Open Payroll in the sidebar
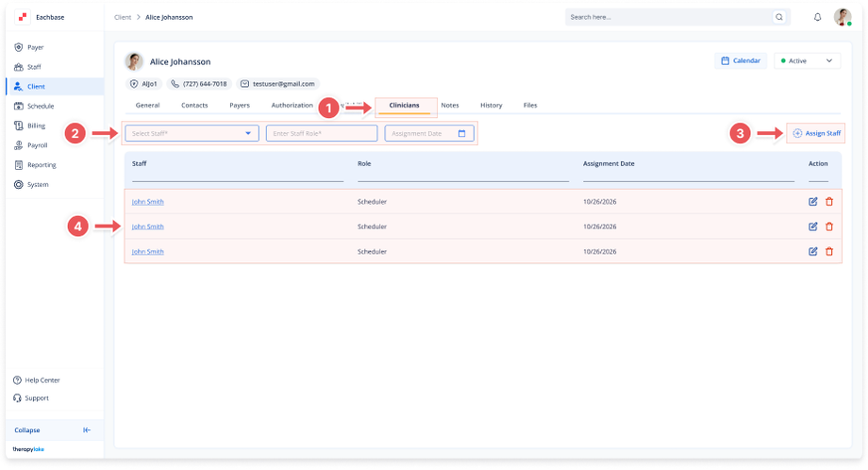 coord(36,145)
